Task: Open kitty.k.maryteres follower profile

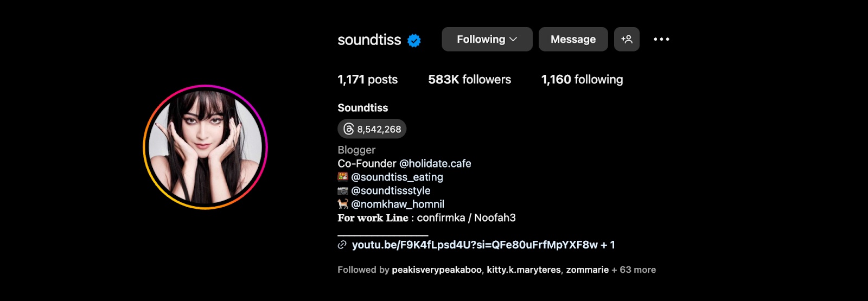Action: pyautogui.click(x=524, y=270)
